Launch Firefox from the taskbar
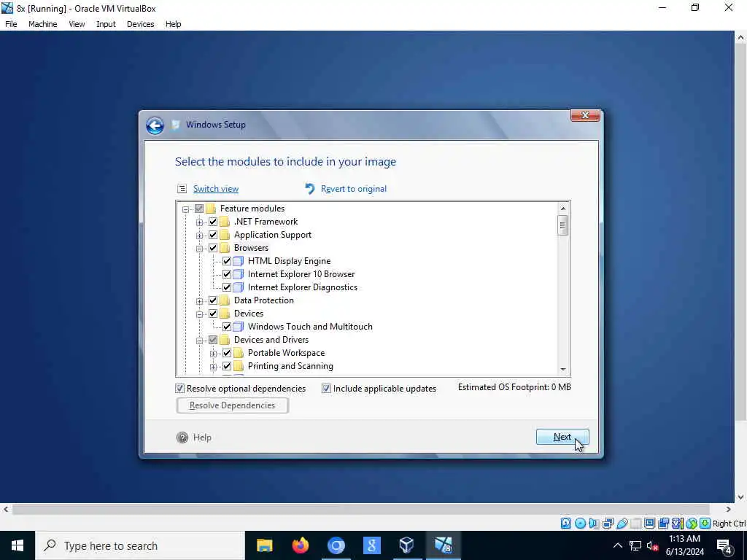The width and height of the screenshot is (747, 560). [x=300, y=545]
